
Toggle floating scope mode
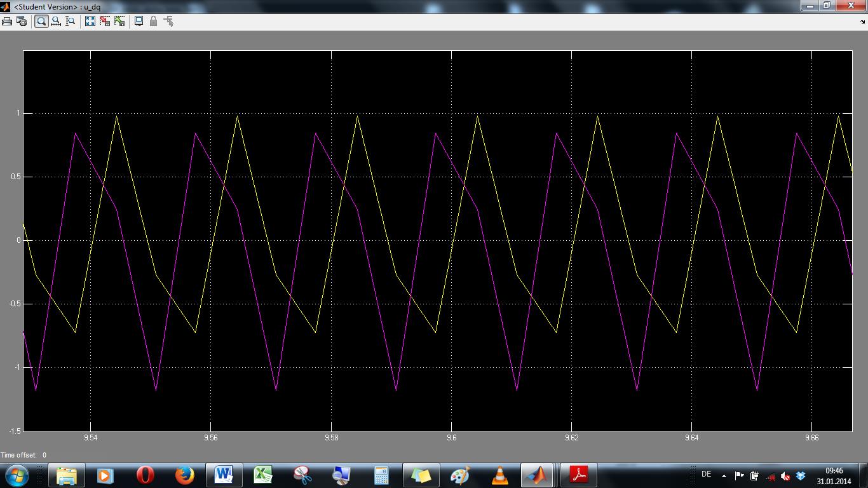(x=139, y=21)
